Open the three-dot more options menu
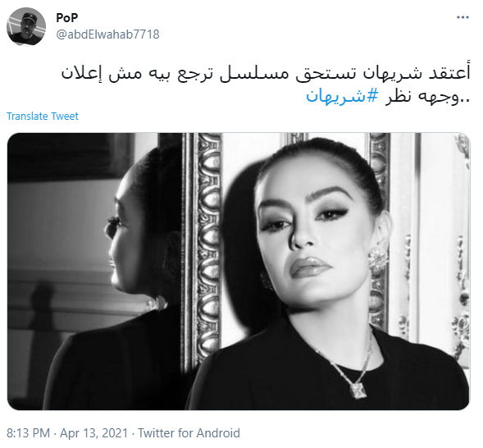This screenshot has width=483, height=448. 462,17
